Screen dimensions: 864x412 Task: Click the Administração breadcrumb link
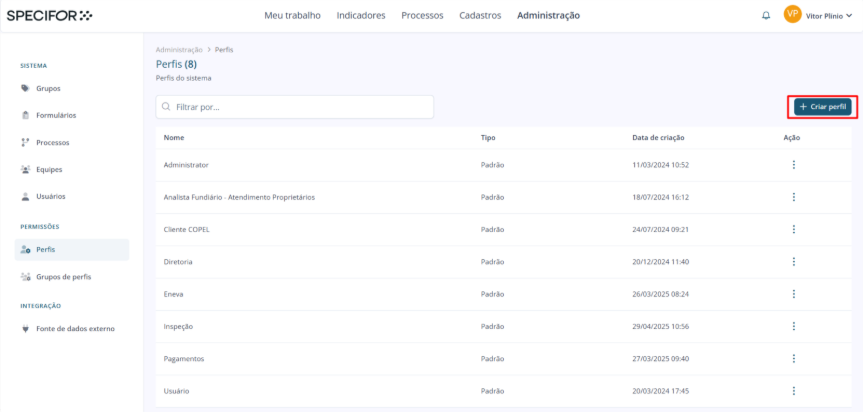pos(179,50)
